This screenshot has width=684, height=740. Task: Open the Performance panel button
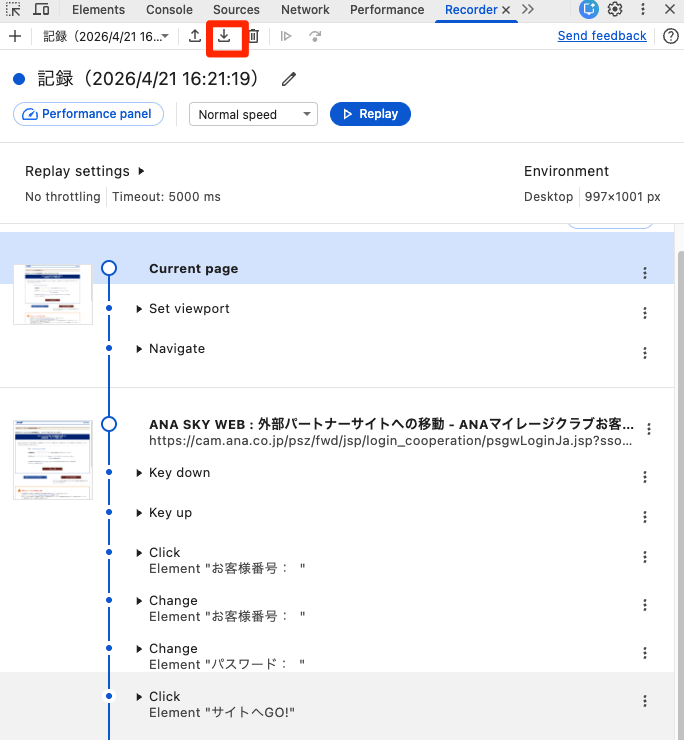(x=88, y=114)
